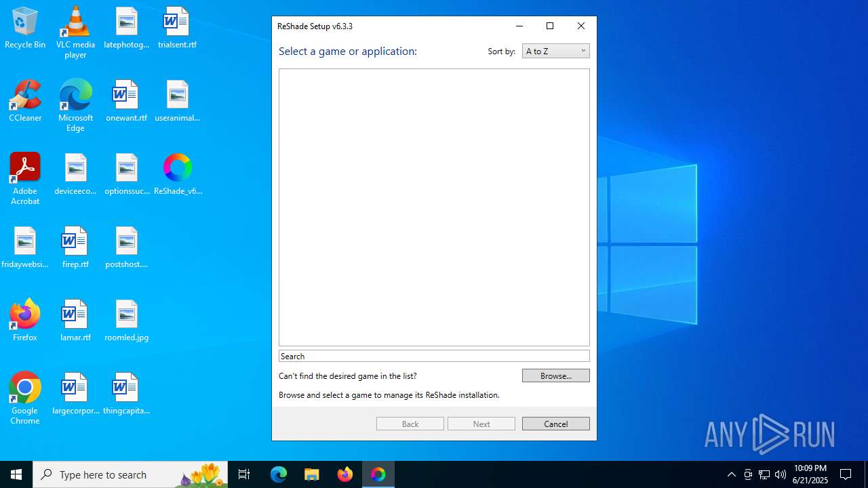Select the largecorpor document icon
The image size is (868, 488).
pyautogui.click(x=75, y=394)
